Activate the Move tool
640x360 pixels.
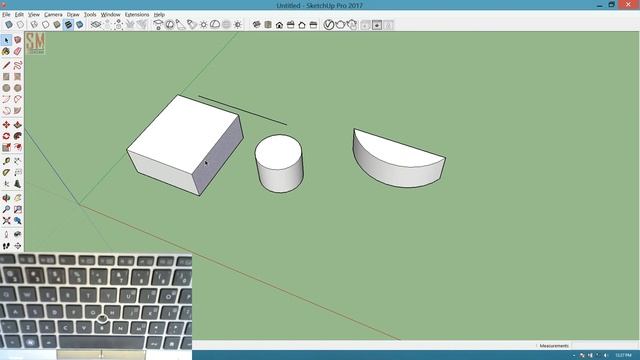6,124
